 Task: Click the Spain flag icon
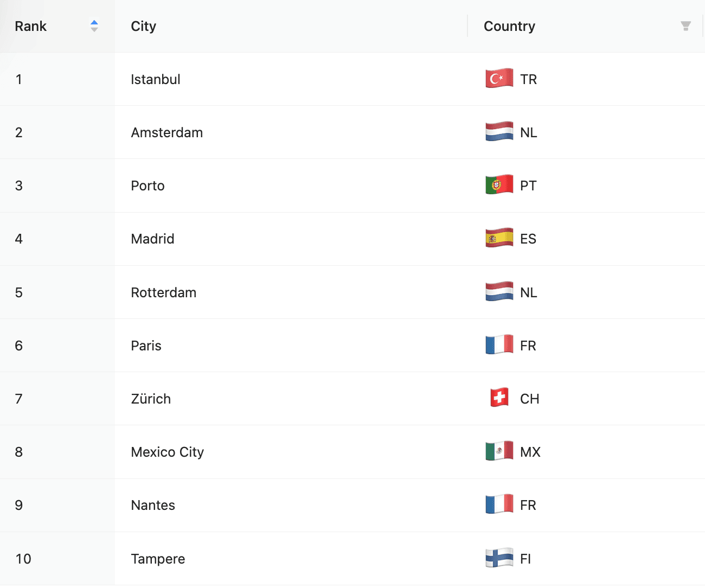499,238
